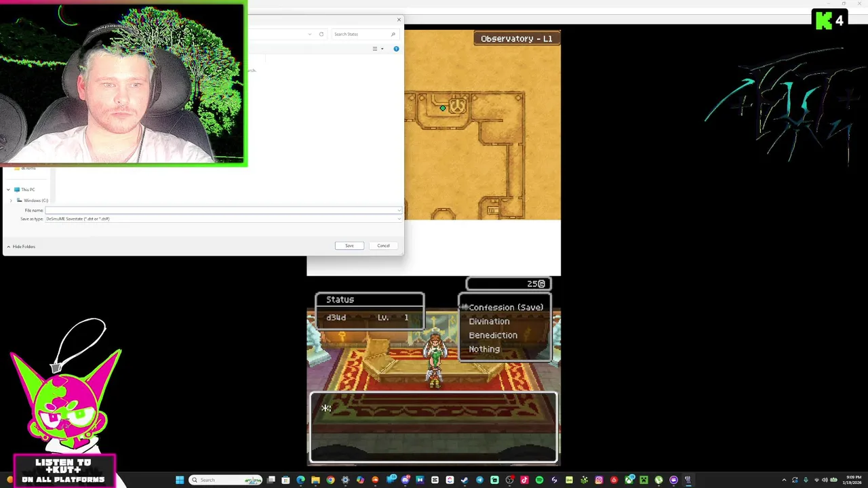Click the search magnifier in Search States
Screen dimensions: 868x488
point(393,34)
